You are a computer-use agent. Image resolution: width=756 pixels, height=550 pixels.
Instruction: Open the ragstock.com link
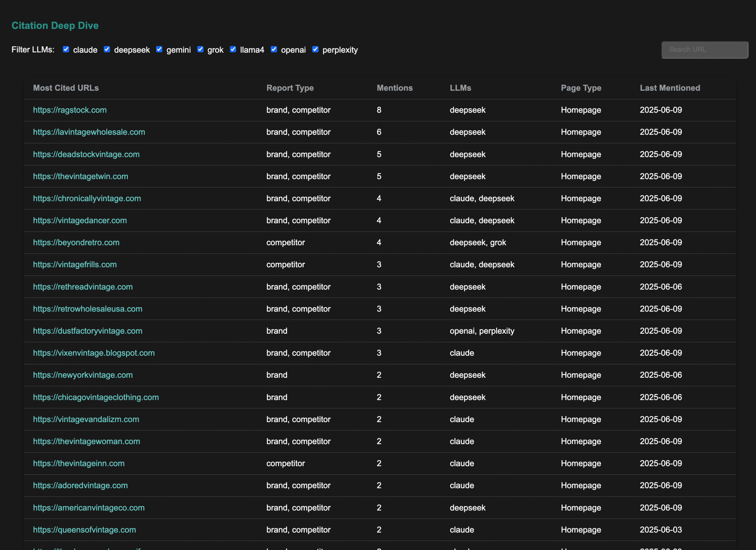pyautogui.click(x=70, y=110)
